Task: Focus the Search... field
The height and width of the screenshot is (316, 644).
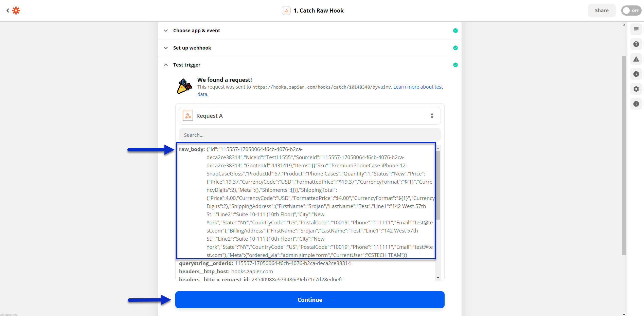Action: point(310,135)
